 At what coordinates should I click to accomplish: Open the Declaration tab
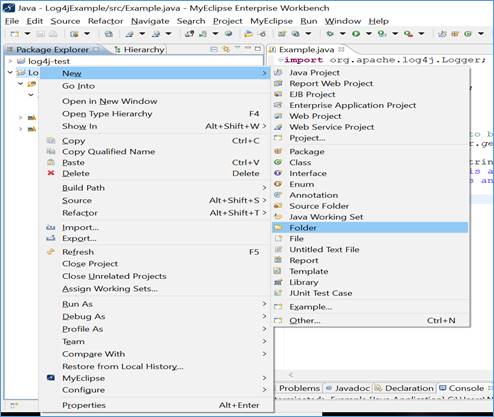coord(405,388)
